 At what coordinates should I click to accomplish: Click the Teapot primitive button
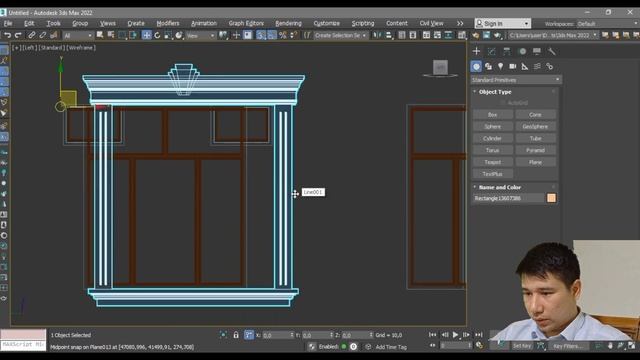tap(493, 162)
